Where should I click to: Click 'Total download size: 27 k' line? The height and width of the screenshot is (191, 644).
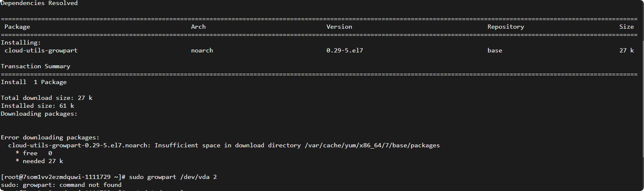click(47, 98)
